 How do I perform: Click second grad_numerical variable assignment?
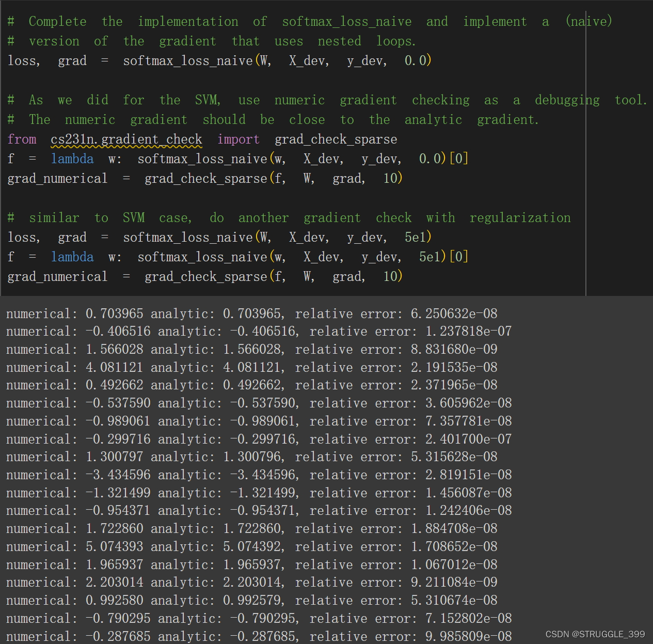57,277
